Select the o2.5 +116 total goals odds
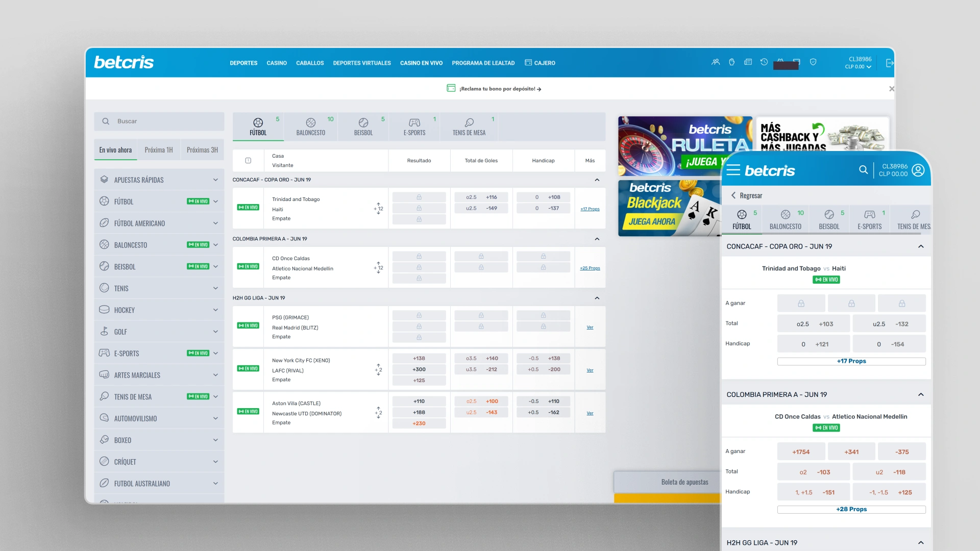The image size is (980, 551). point(481,197)
